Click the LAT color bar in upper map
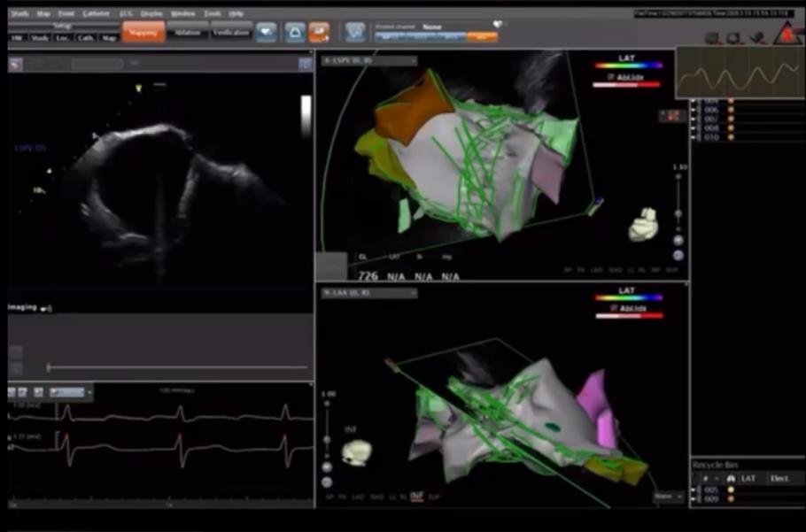The width and height of the screenshot is (806, 532). tap(627, 66)
